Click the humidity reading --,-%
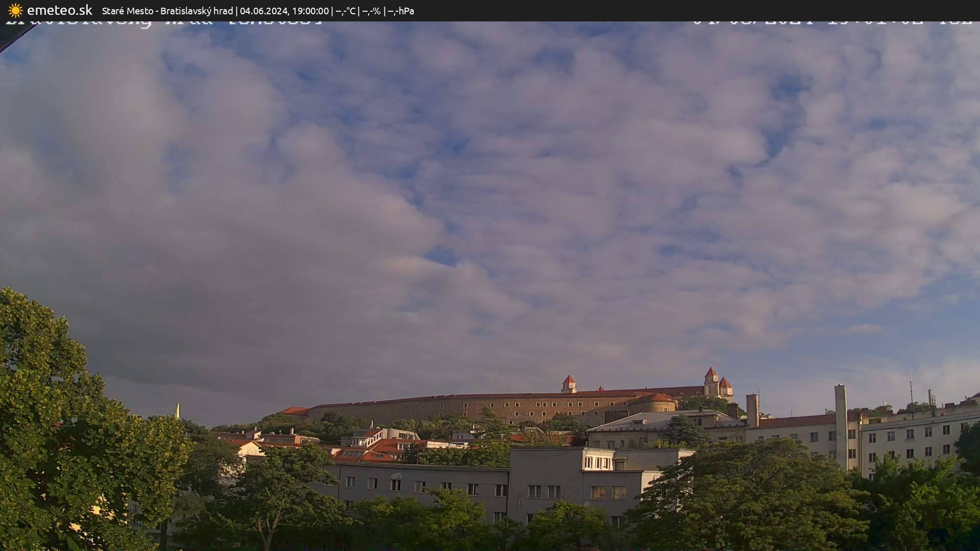The height and width of the screenshot is (551, 980). (x=372, y=10)
